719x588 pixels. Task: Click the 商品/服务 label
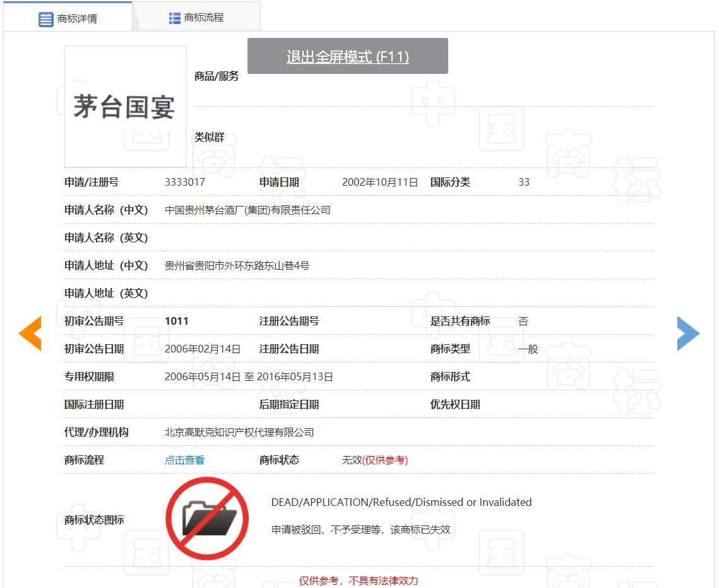(217, 76)
